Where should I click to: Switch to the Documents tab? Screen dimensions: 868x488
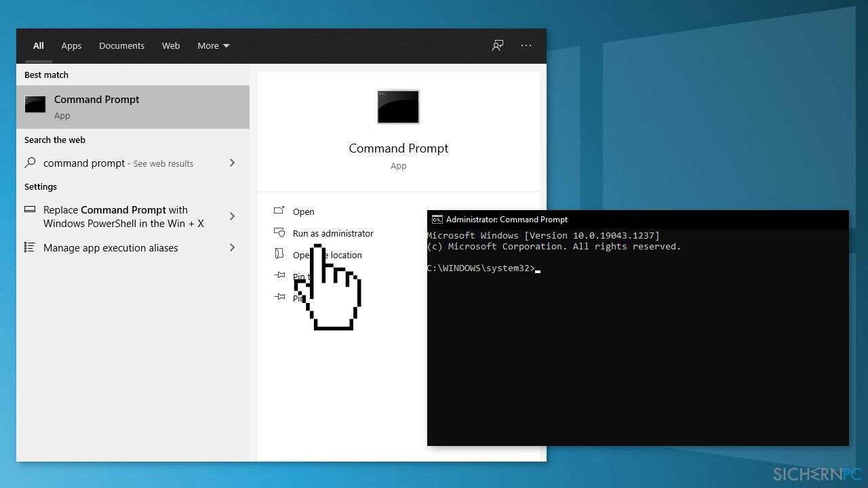121,45
